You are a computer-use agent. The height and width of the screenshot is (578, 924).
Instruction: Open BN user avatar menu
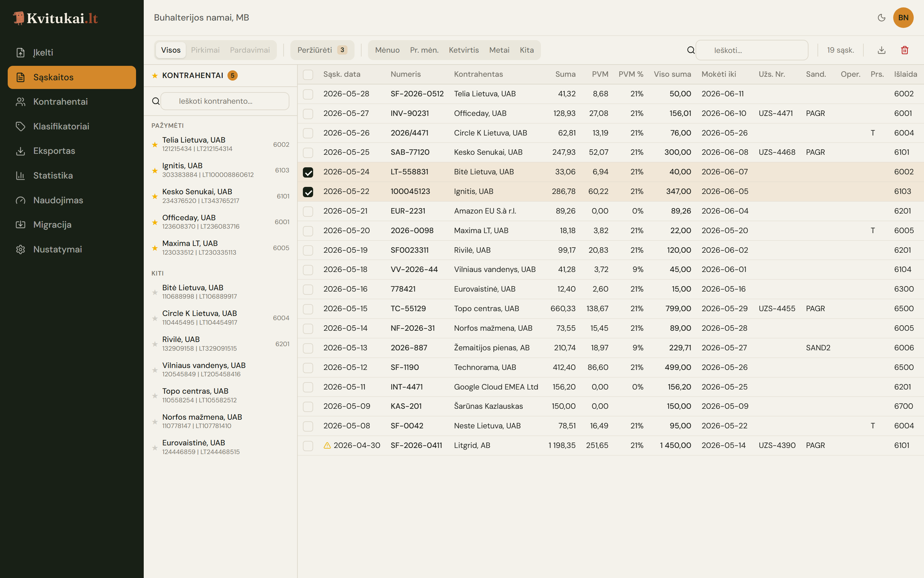point(903,18)
